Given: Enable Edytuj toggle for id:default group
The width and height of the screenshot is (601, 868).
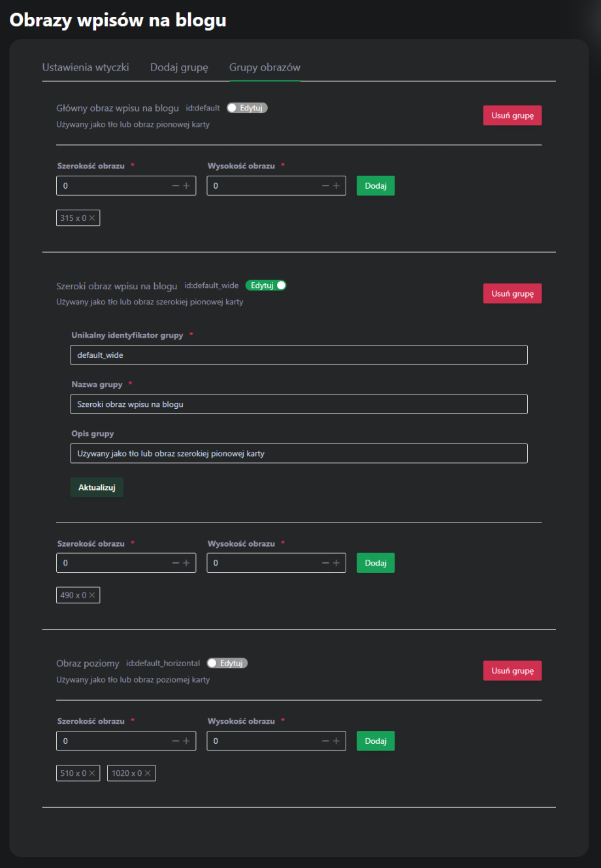Looking at the screenshot, I should (247, 108).
